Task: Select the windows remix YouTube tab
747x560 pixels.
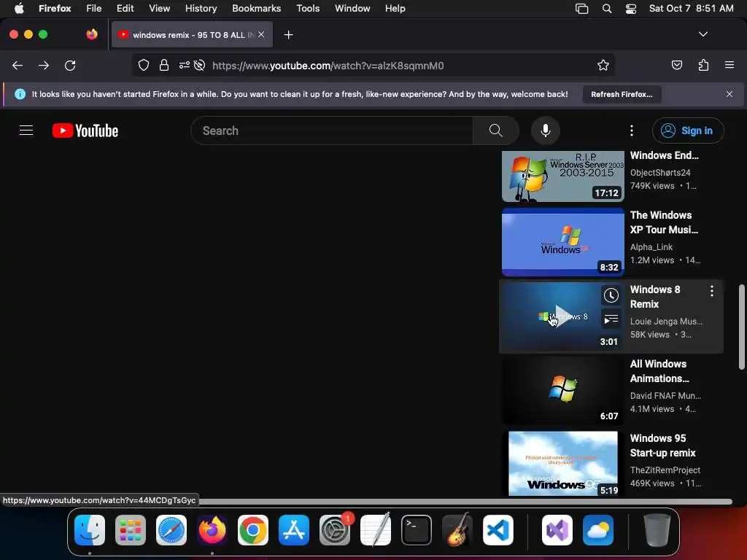Action: 192,34
